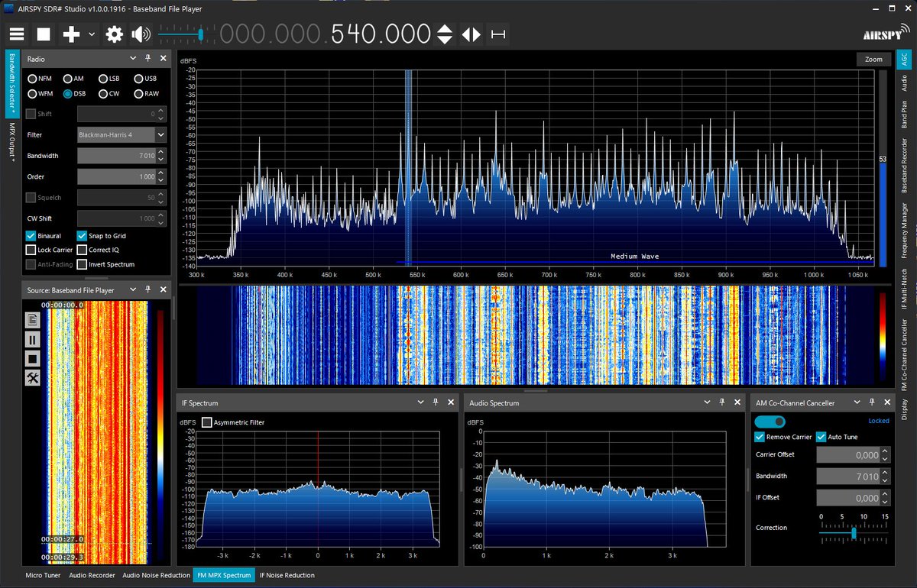Open file icon in Baseband File Player

click(x=32, y=319)
